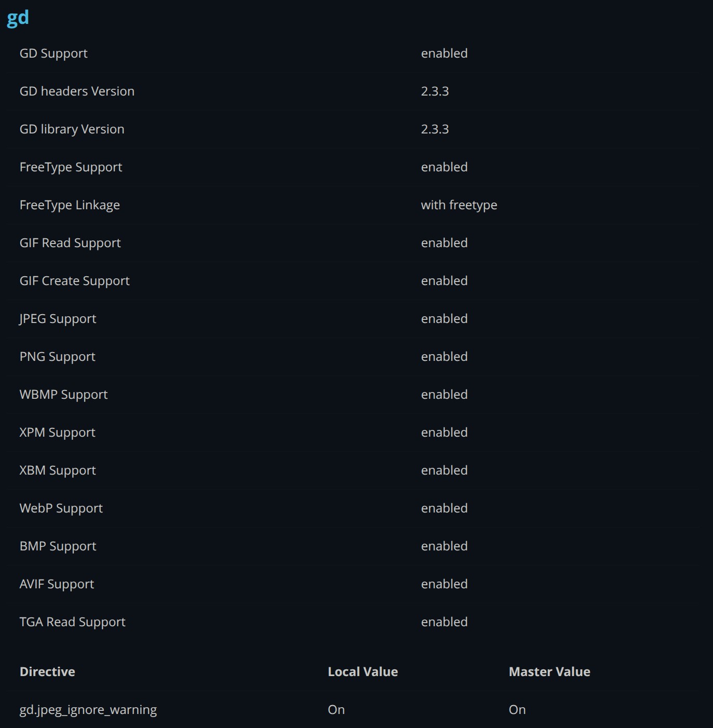Click the BMP Support enabled value
The image size is (713, 728).
(444, 546)
